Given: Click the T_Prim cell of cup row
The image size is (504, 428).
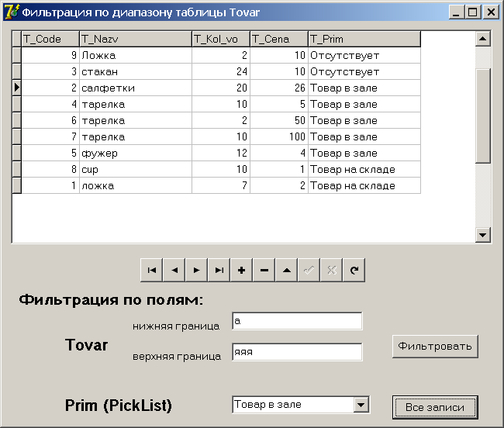Looking at the screenshot, I should point(364,169).
